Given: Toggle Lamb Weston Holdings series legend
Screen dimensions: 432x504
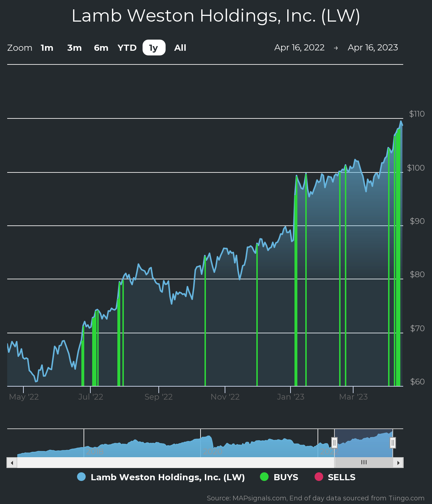Looking at the screenshot, I should [161, 477].
